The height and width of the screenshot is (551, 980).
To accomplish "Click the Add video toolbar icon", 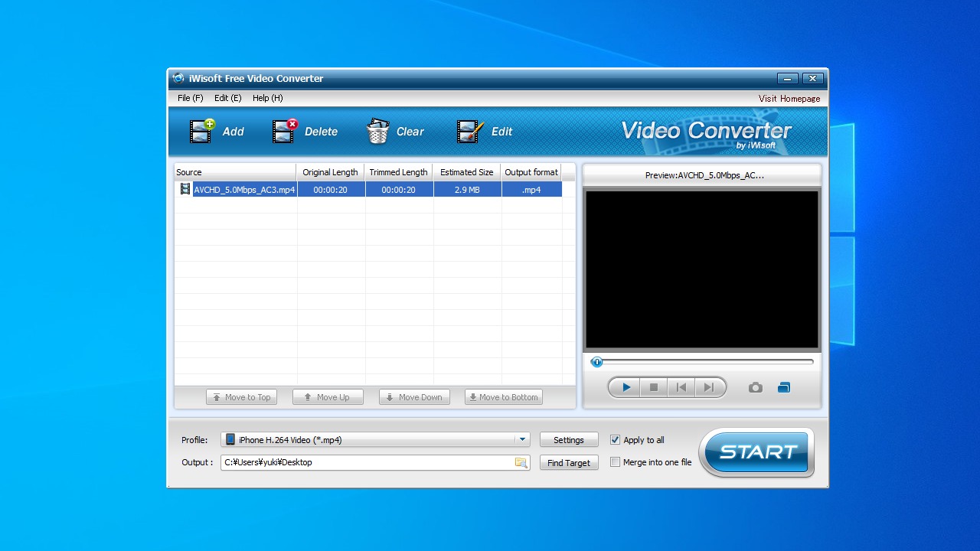I will coord(203,131).
